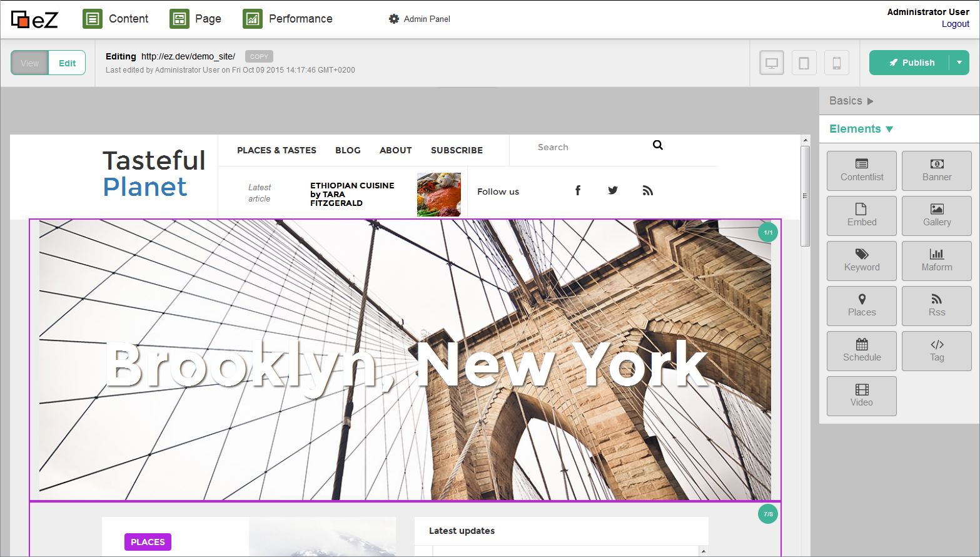This screenshot has height=557, width=980.
Task: Click the Latest updates heading
Action: click(462, 531)
